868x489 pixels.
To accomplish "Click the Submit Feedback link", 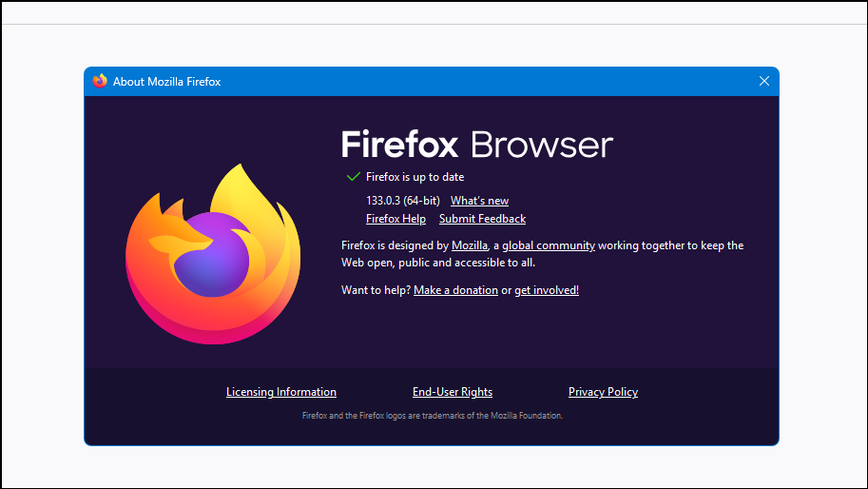I will click(482, 219).
